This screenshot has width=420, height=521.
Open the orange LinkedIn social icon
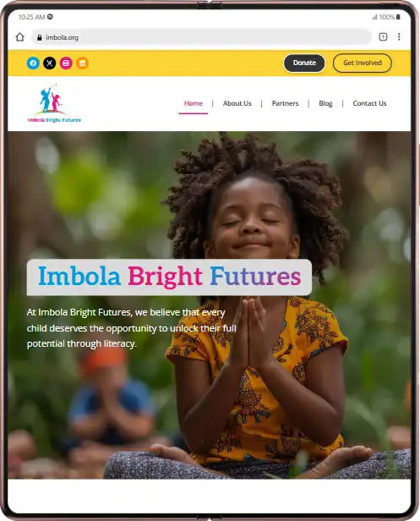[82, 63]
